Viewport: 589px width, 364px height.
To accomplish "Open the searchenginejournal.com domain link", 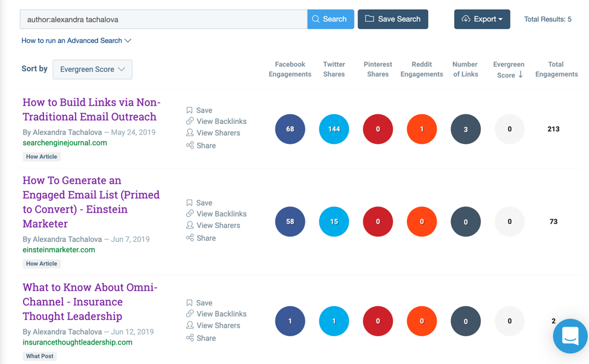I will coord(65,143).
